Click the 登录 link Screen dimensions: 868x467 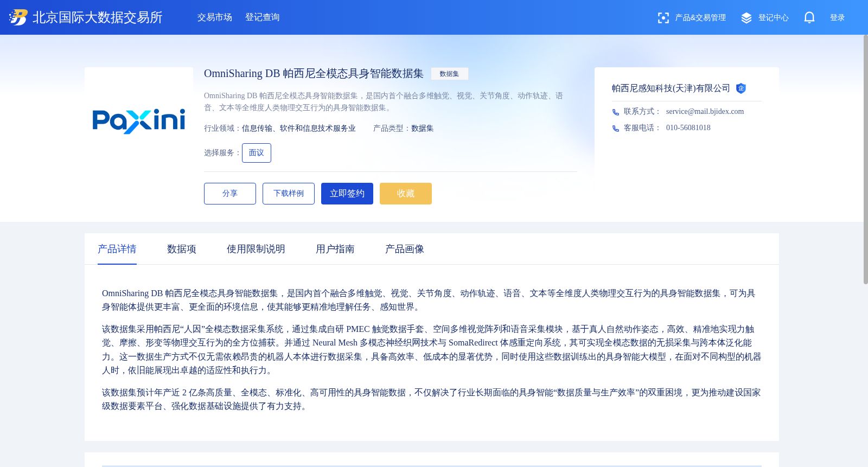coord(838,18)
